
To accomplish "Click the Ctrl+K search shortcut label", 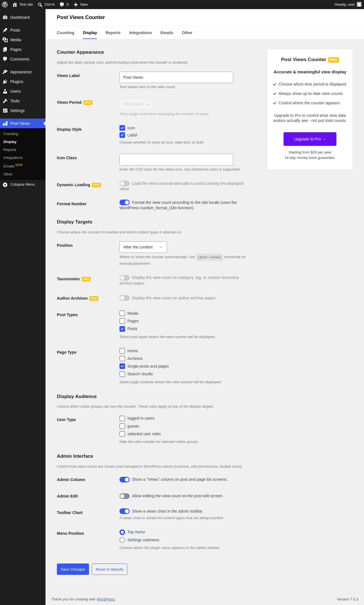I will 50,5.
